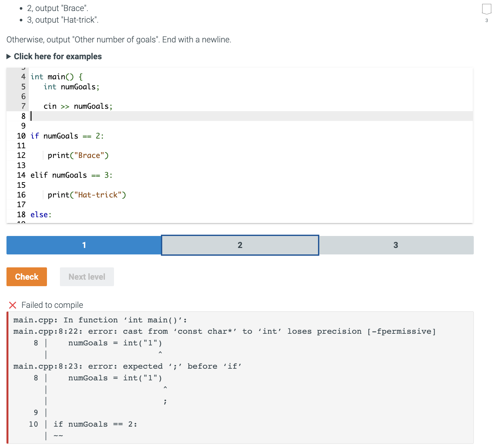Click the print("Hat-trick") statement
Viewport: 500px width, 448px height.
[x=87, y=195]
